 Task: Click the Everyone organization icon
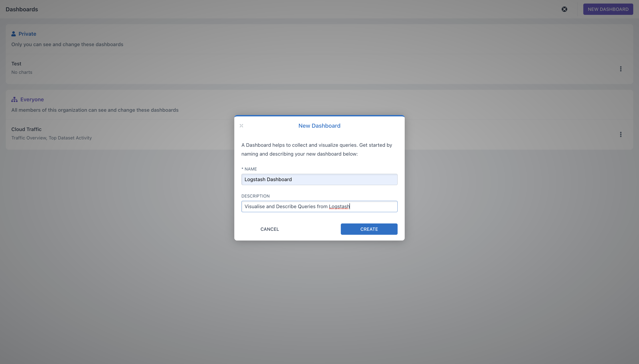[x=14, y=100]
